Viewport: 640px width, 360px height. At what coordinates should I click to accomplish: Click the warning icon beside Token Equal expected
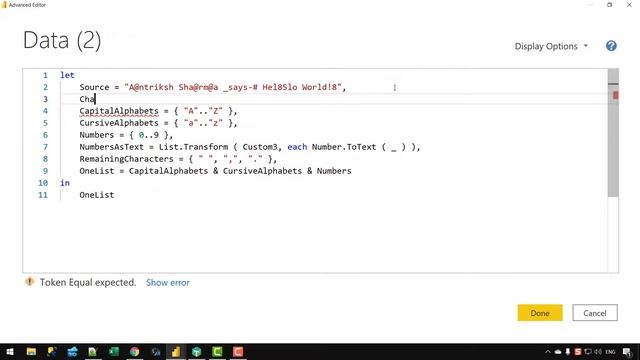[29, 282]
